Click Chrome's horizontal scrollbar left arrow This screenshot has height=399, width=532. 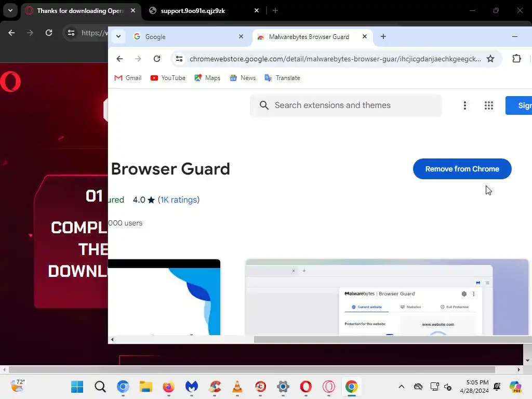112,339
